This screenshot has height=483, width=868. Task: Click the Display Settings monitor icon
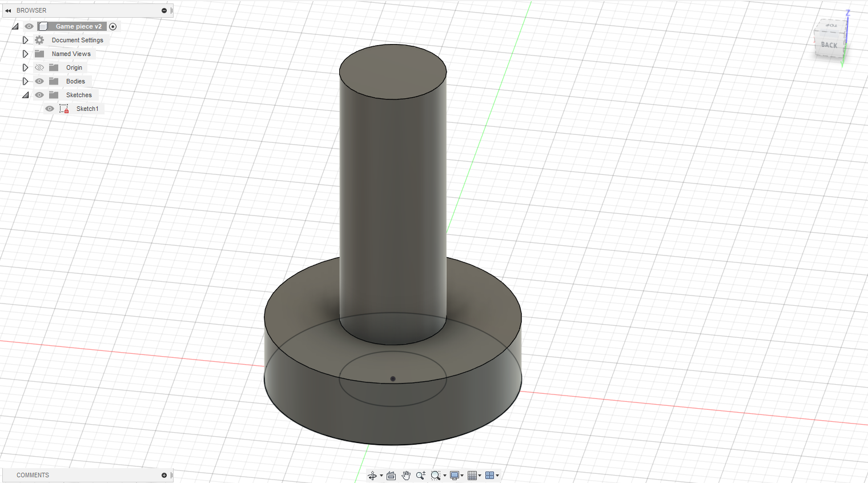click(455, 476)
